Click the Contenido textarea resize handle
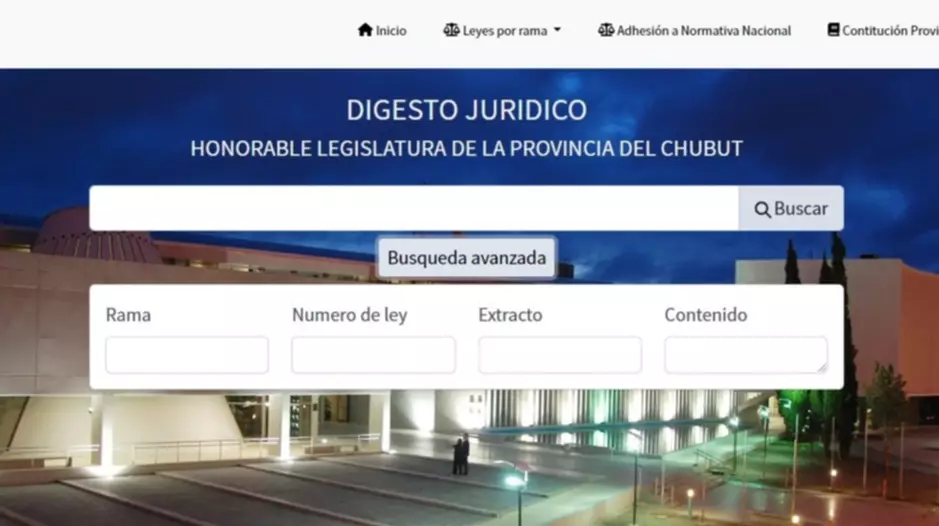 [x=822, y=368]
